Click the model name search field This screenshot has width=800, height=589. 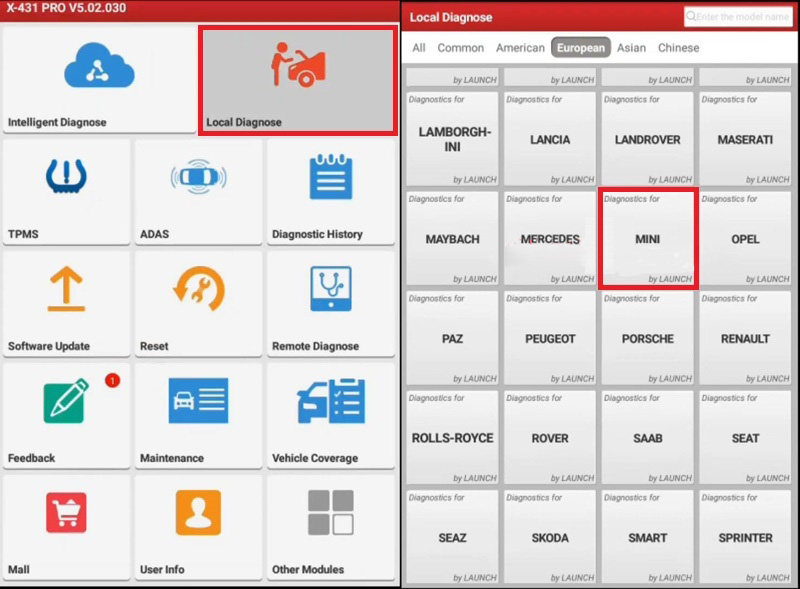(x=738, y=16)
